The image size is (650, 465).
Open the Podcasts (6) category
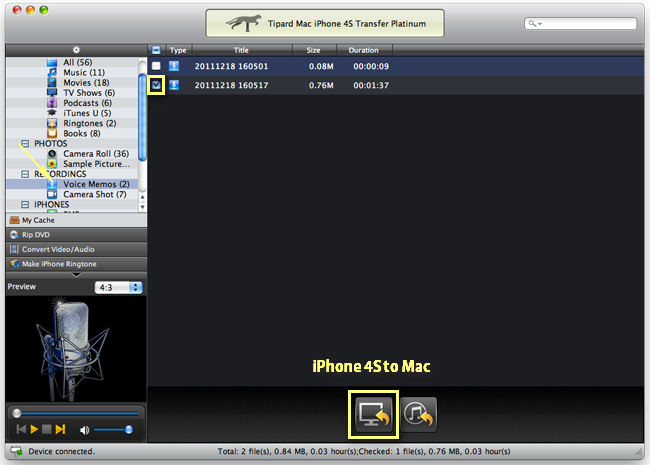pos(87,103)
